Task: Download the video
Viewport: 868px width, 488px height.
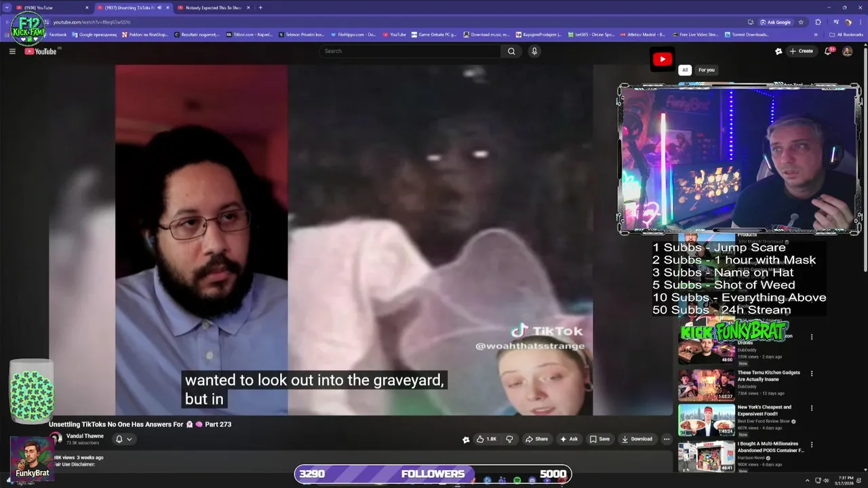Action: pyautogui.click(x=637, y=439)
